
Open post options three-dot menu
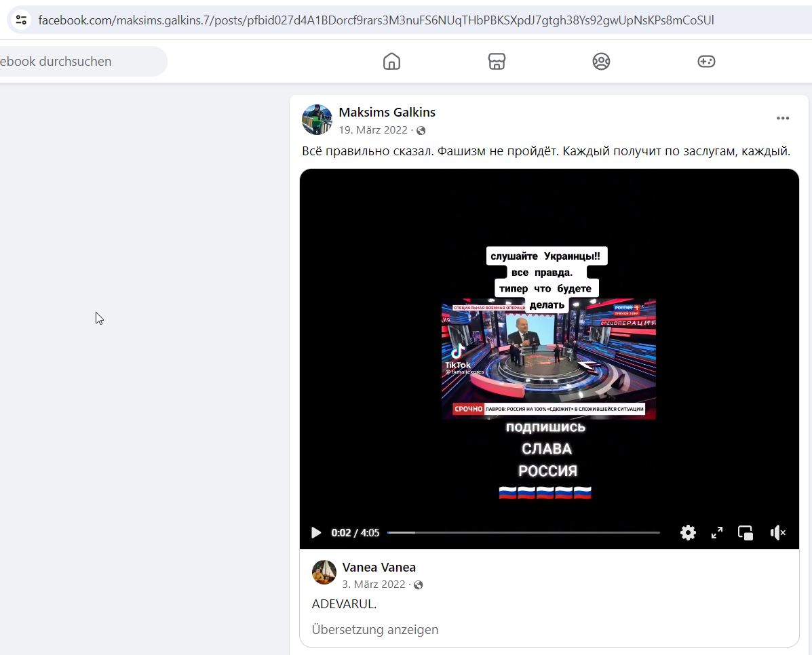coord(782,119)
